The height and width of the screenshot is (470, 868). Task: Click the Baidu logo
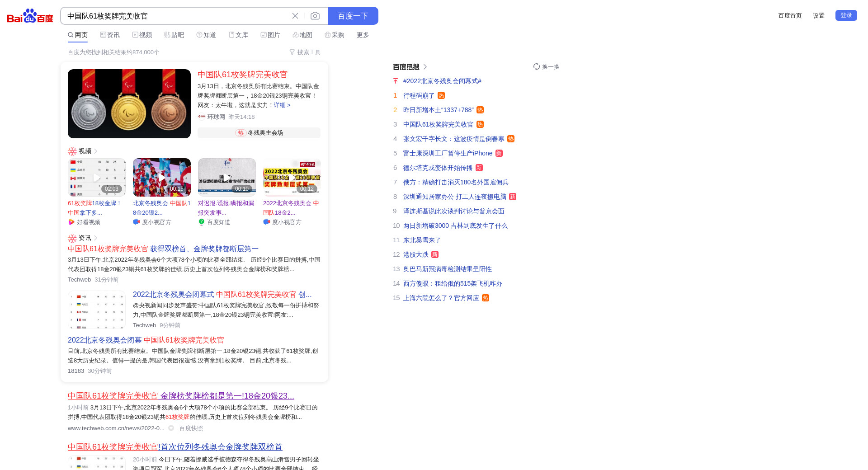tap(30, 16)
